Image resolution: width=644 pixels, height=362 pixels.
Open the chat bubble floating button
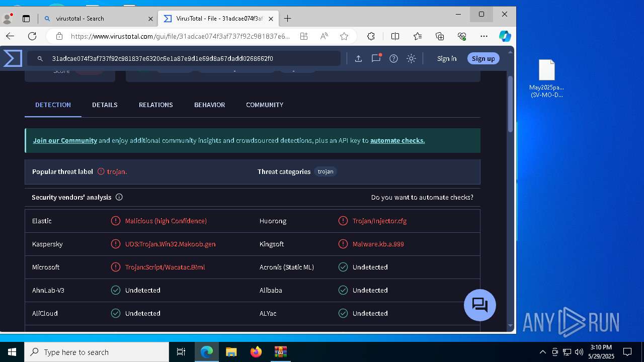coord(479,305)
